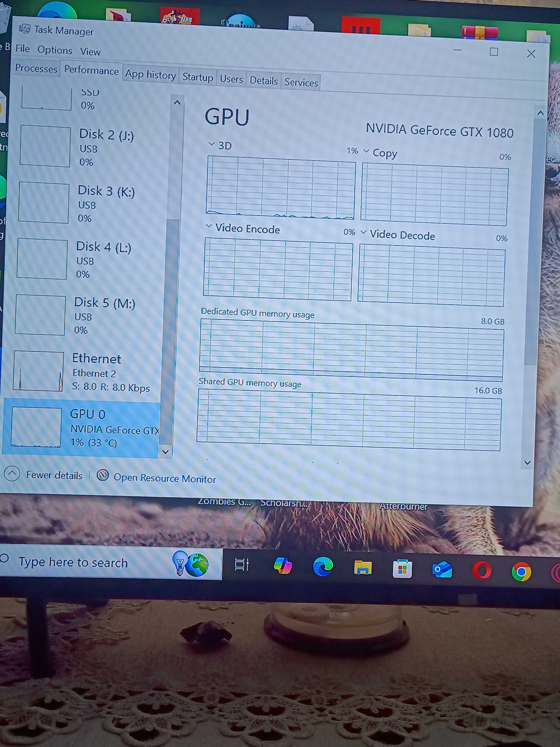Open the Copy engine dropdown

coord(366,151)
